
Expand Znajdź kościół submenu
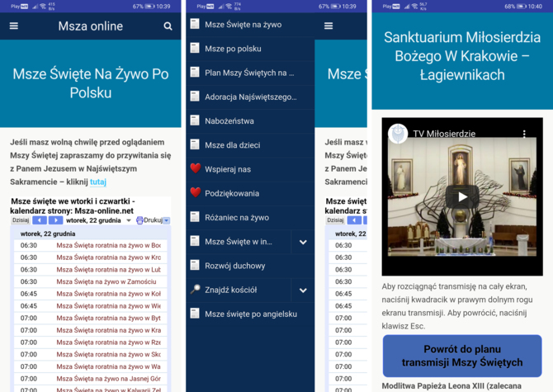(303, 290)
